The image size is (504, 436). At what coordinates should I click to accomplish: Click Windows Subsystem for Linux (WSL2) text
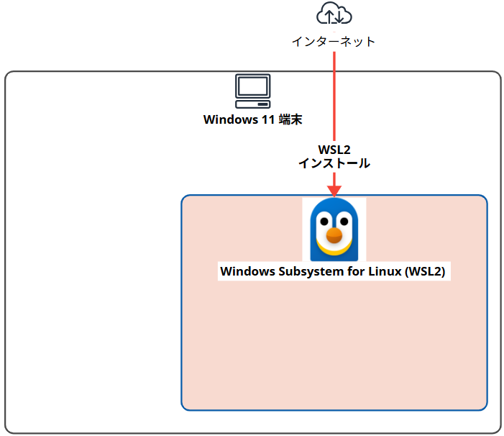(333, 271)
